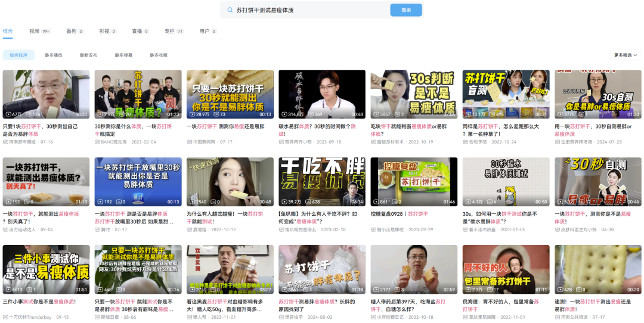Click the 00:20 duration on 河南都市频道 video

point(81,114)
